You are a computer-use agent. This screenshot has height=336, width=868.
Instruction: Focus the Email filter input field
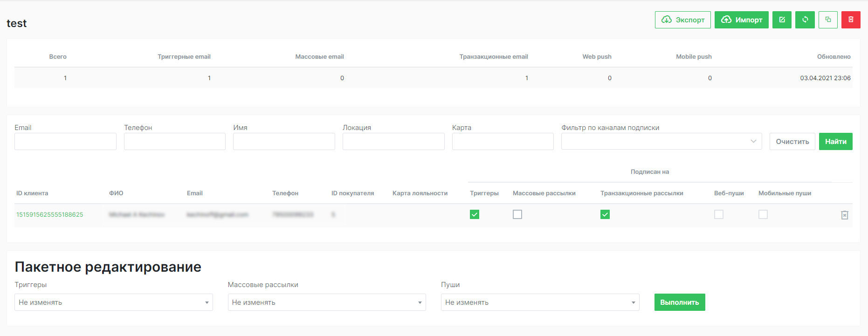coord(65,141)
